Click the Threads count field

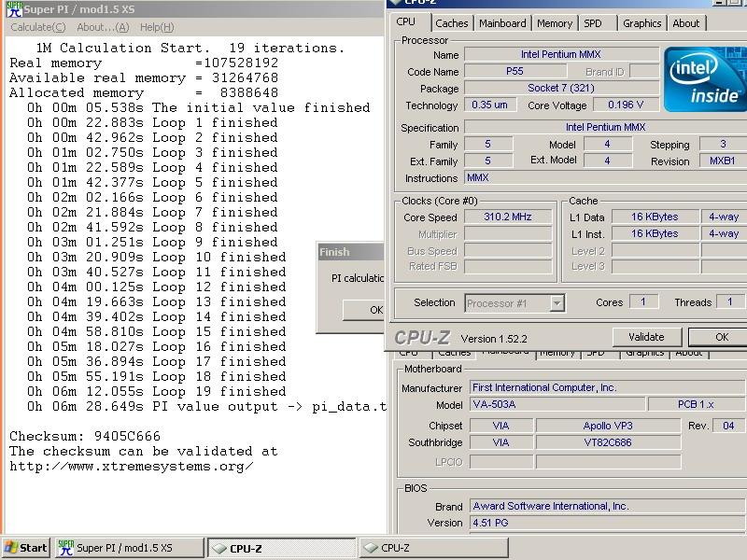coord(730,301)
